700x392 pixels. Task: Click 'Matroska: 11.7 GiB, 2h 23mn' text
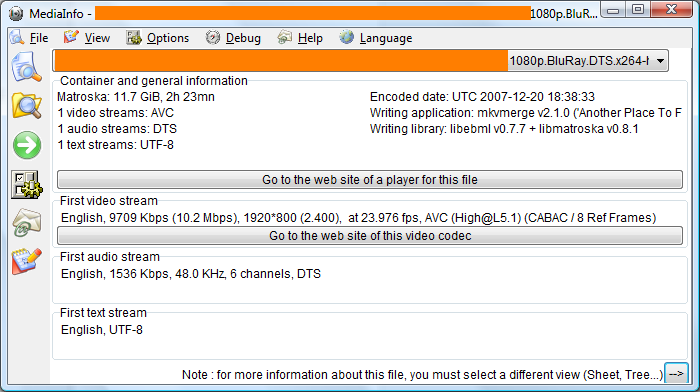136,97
